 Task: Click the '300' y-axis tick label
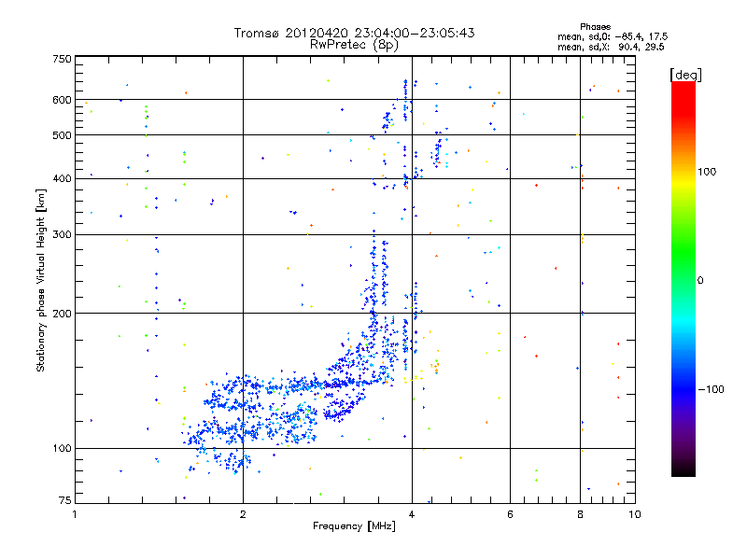pos(62,234)
